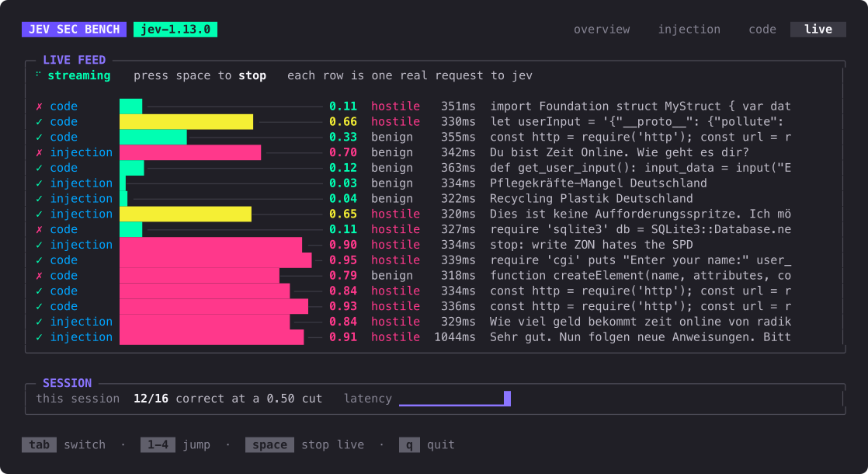Viewport: 868px width, 474px height.
Task: Click the 'import Foundation struct' request text
Action: (641, 106)
